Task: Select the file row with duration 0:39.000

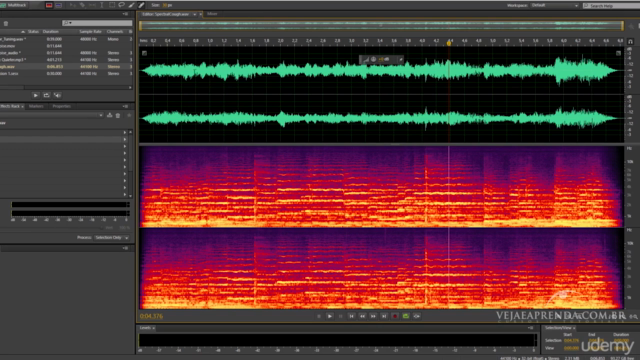Action: (66, 39)
